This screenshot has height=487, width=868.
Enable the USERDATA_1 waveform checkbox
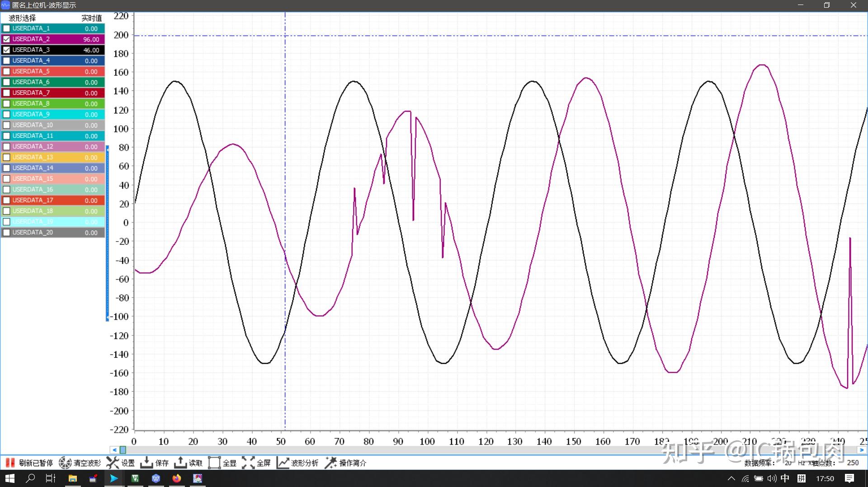[x=7, y=28]
